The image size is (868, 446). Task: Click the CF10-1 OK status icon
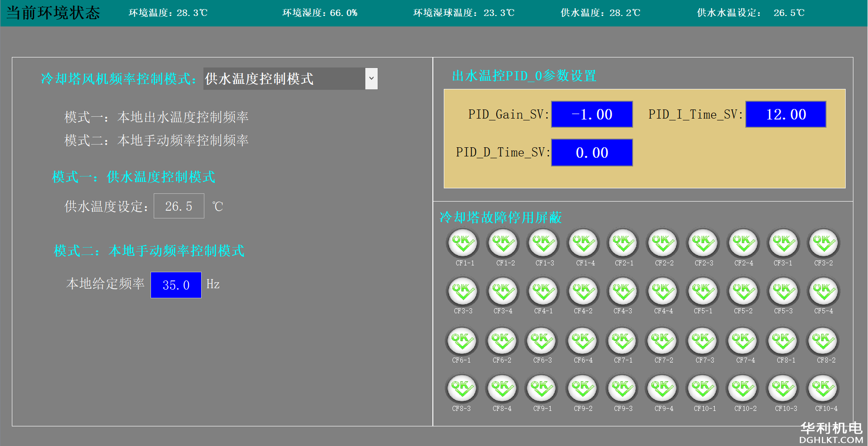point(703,389)
